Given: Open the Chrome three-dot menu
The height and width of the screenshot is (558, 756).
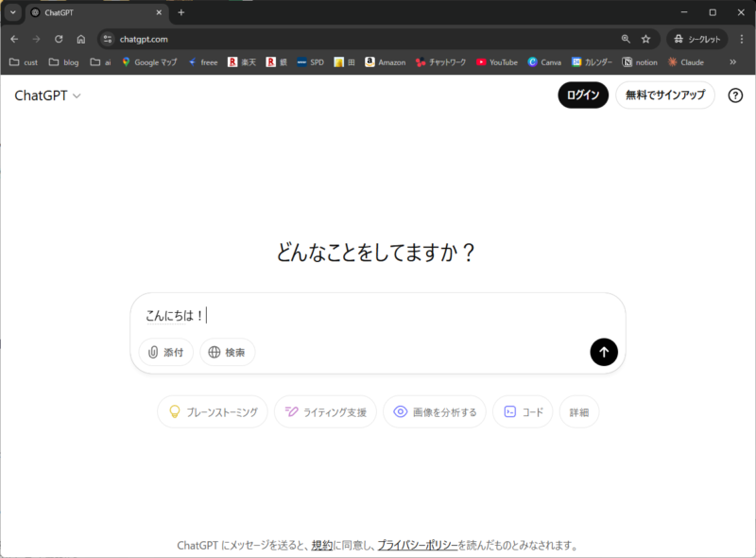Looking at the screenshot, I should coord(742,39).
